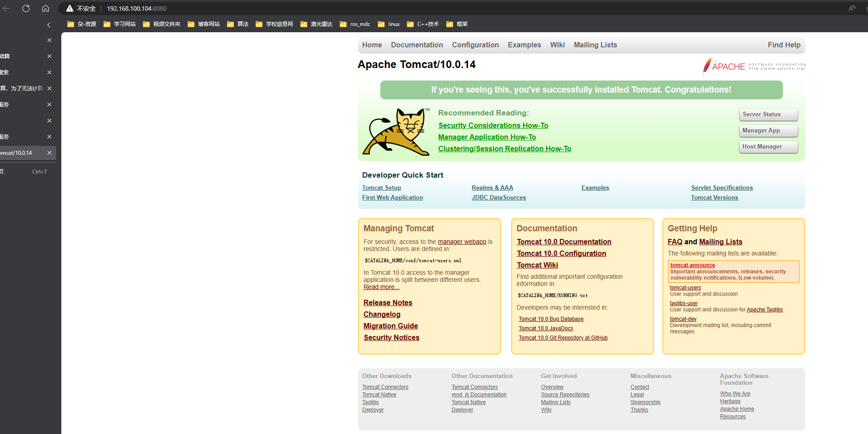Open the First Web Application link
Image resolution: width=868 pixels, height=434 pixels.
pos(392,198)
